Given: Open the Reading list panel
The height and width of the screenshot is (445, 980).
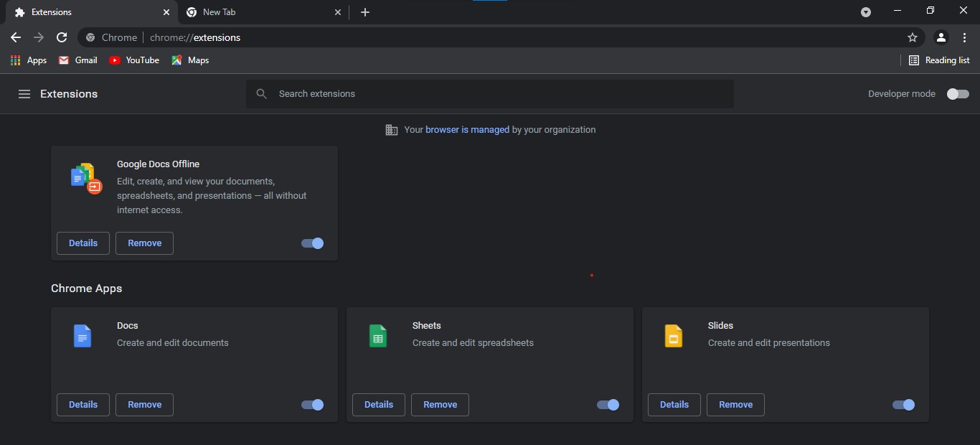Looking at the screenshot, I should coord(939,60).
